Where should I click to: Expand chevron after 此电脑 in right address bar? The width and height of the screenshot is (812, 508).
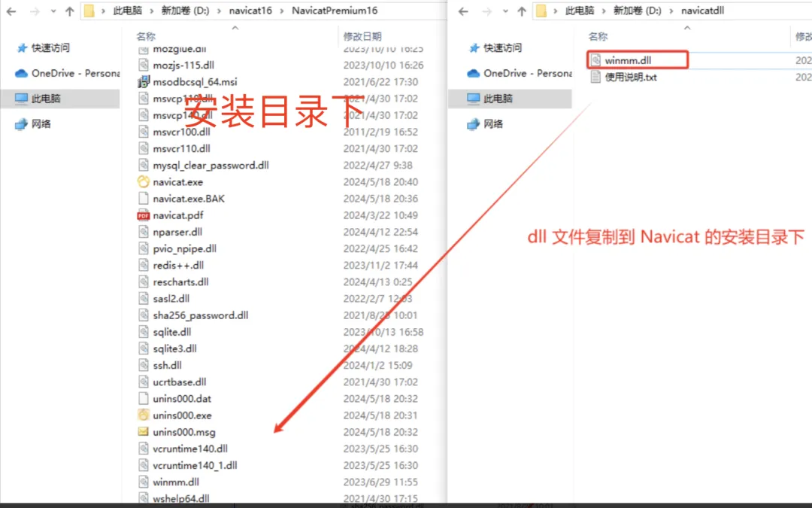(x=604, y=11)
